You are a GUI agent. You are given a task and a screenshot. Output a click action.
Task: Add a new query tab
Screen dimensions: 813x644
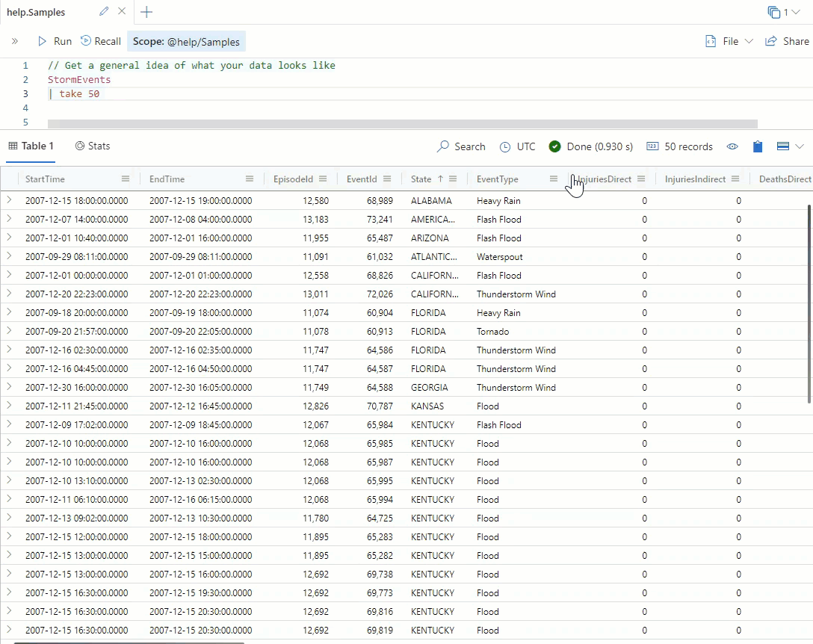coord(146,12)
